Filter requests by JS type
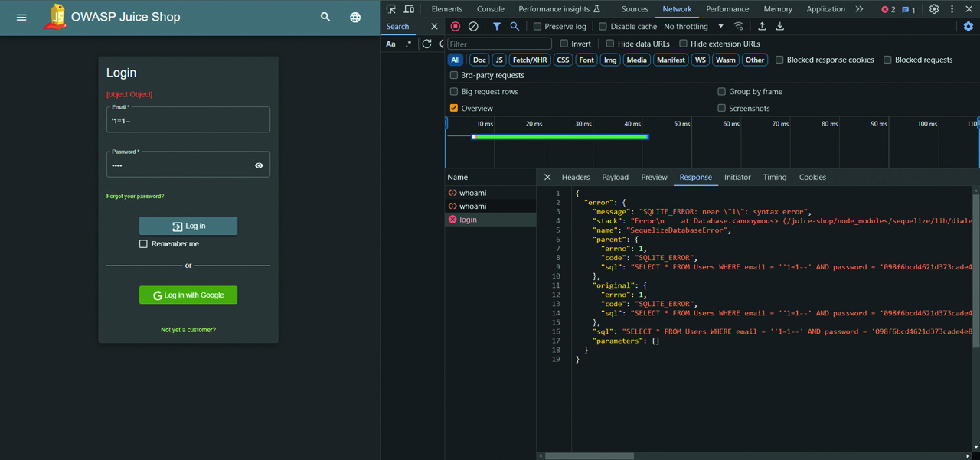This screenshot has height=460, width=980. (499, 60)
